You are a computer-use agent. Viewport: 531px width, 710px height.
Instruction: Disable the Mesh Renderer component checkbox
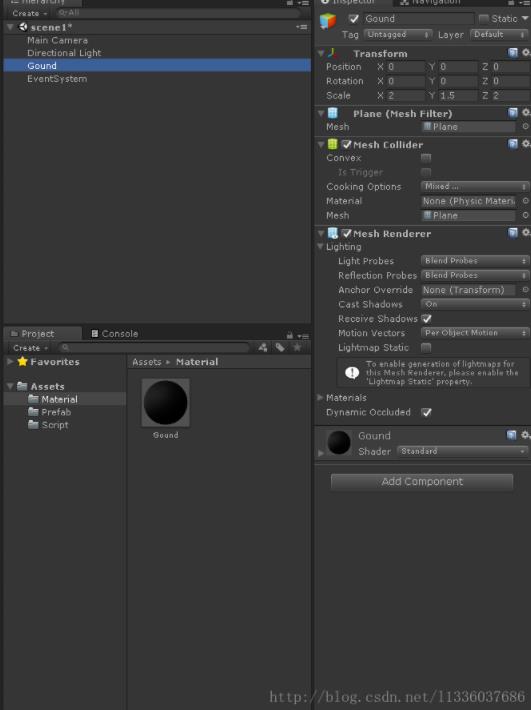[347, 234]
